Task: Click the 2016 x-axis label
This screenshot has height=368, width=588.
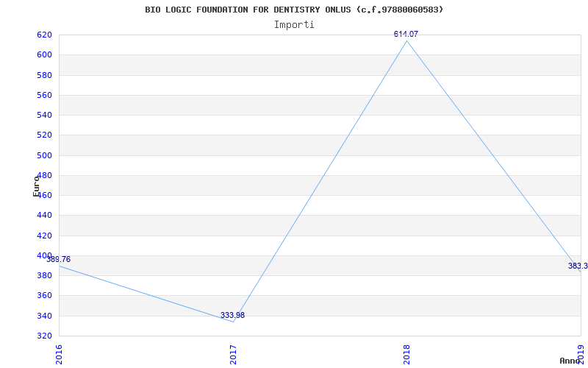Action: click(59, 355)
